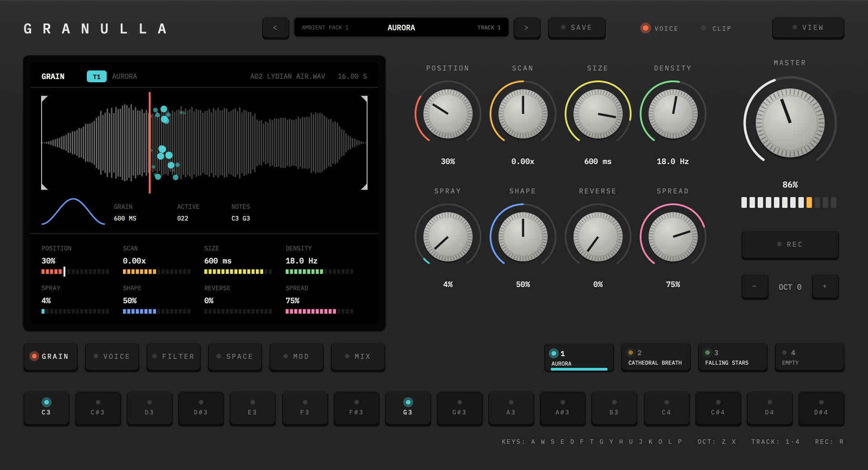Click the POSITION knob
The image size is (868, 470).
pyautogui.click(x=448, y=114)
